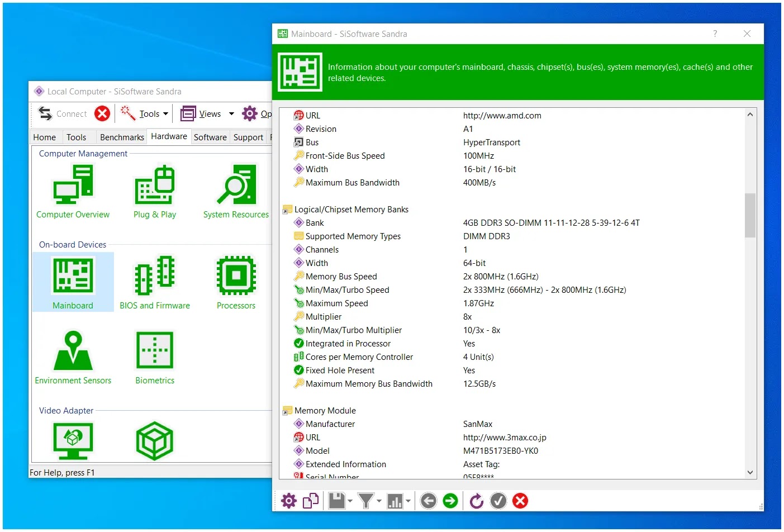This screenshot has height=532, width=784.
Task: Click the red cancel X in Mainboard toolbar
Action: (x=520, y=501)
